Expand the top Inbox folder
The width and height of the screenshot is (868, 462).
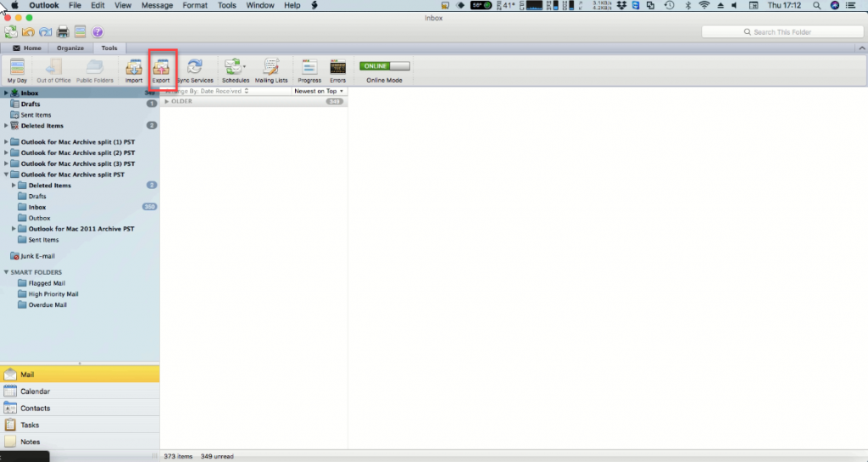tap(6, 93)
